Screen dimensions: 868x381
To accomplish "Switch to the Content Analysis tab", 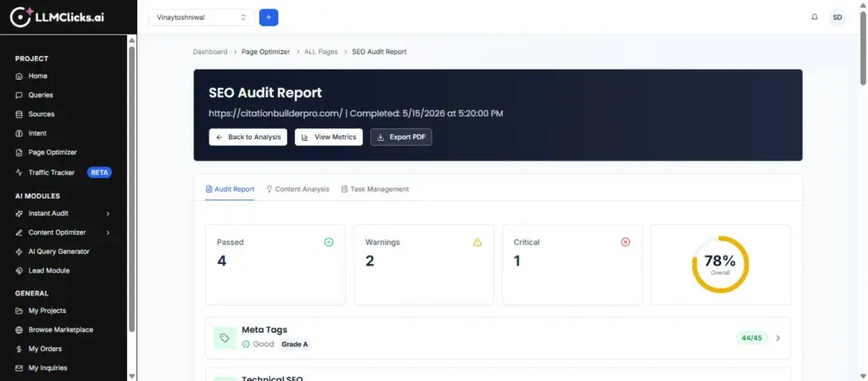I will click(x=298, y=189).
